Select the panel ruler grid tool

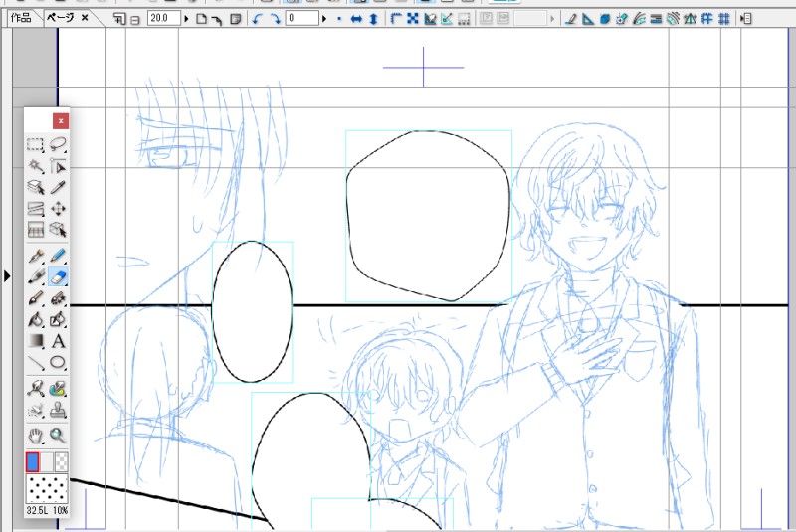click(x=35, y=230)
